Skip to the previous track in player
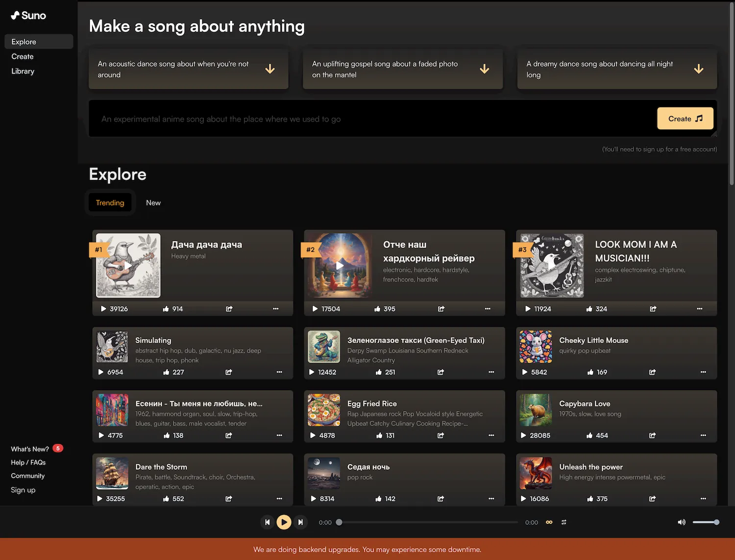Screen dimensions: 735x560 (x=267, y=522)
